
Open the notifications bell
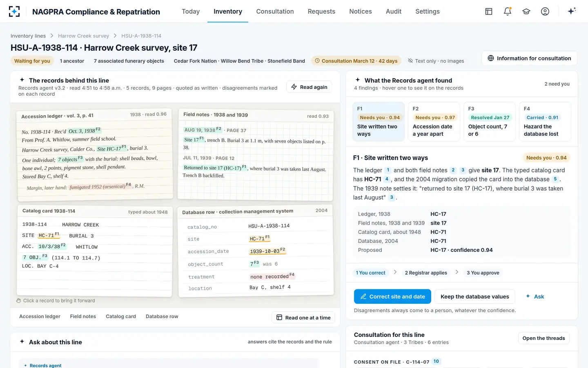(508, 11)
